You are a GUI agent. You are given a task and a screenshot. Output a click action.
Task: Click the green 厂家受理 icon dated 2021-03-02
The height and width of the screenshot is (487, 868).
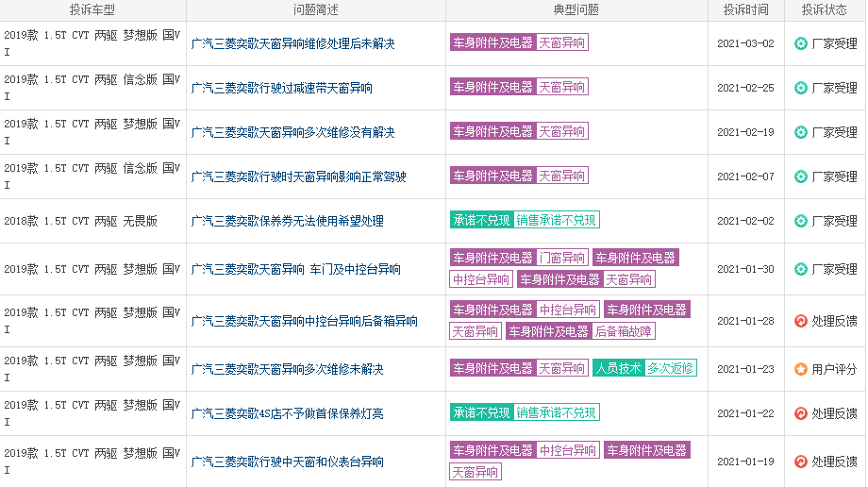point(800,43)
